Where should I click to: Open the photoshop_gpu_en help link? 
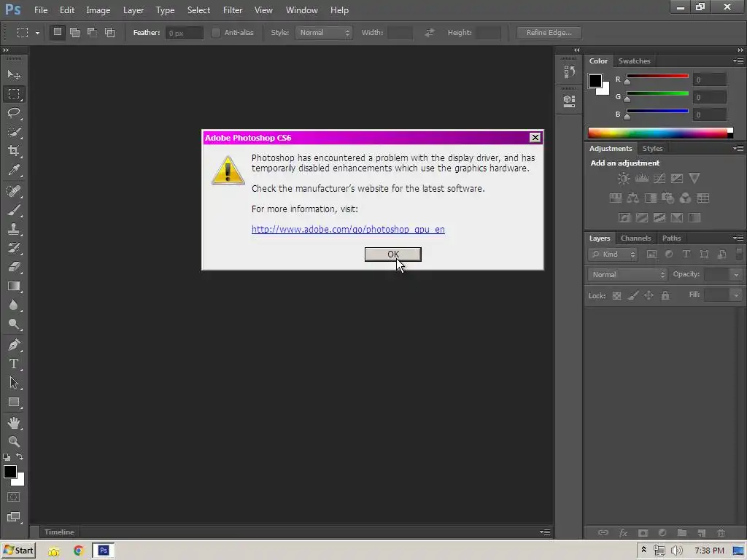pyautogui.click(x=348, y=229)
